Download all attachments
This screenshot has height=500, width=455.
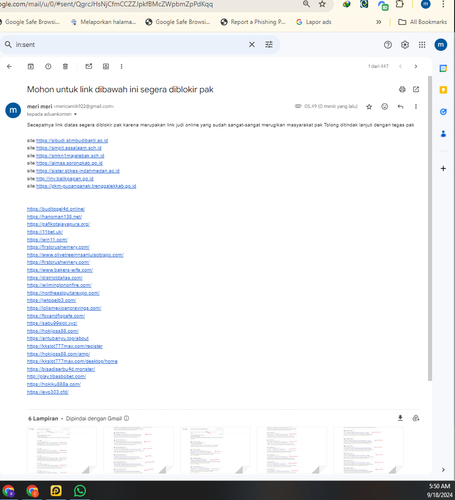coord(400,418)
